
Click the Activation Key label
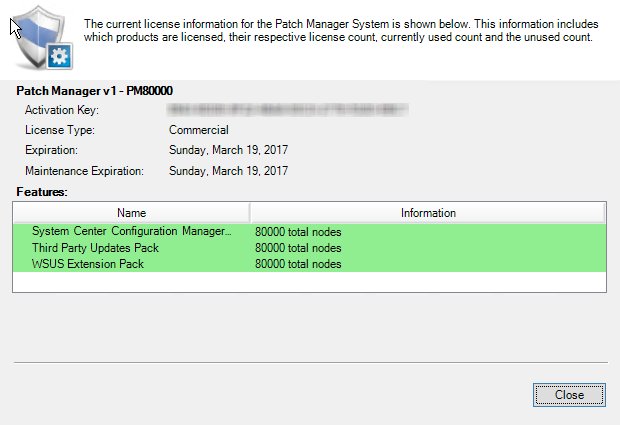point(62,109)
